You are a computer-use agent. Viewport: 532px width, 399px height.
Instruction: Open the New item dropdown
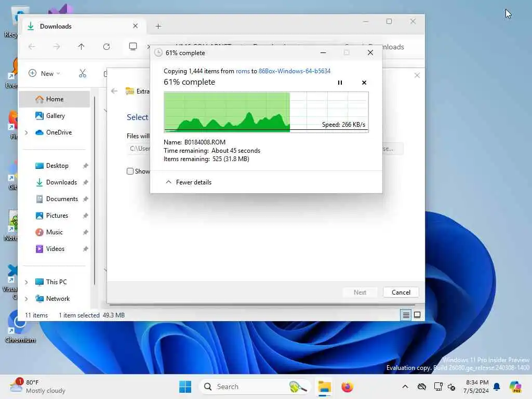[x=45, y=73]
